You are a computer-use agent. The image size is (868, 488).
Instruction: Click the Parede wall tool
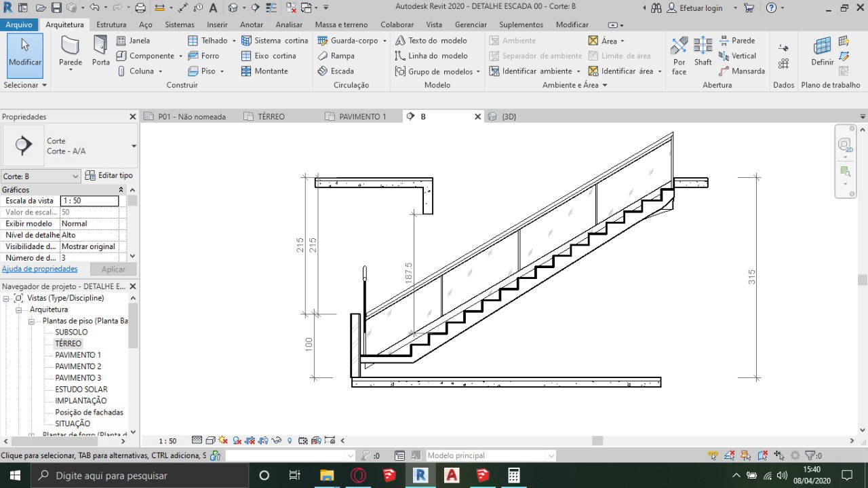coord(71,54)
